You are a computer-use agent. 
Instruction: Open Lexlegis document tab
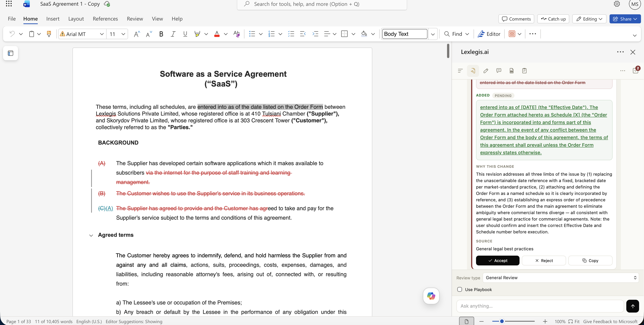pos(511,71)
